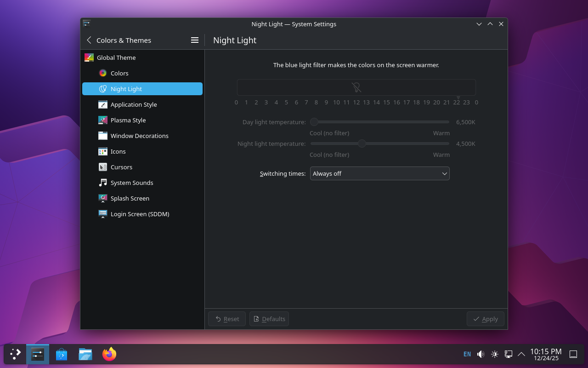Image resolution: width=588 pixels, height=368 pixels.
Task: Open the clock showing 10:15 PM
Action: [546, 354]
